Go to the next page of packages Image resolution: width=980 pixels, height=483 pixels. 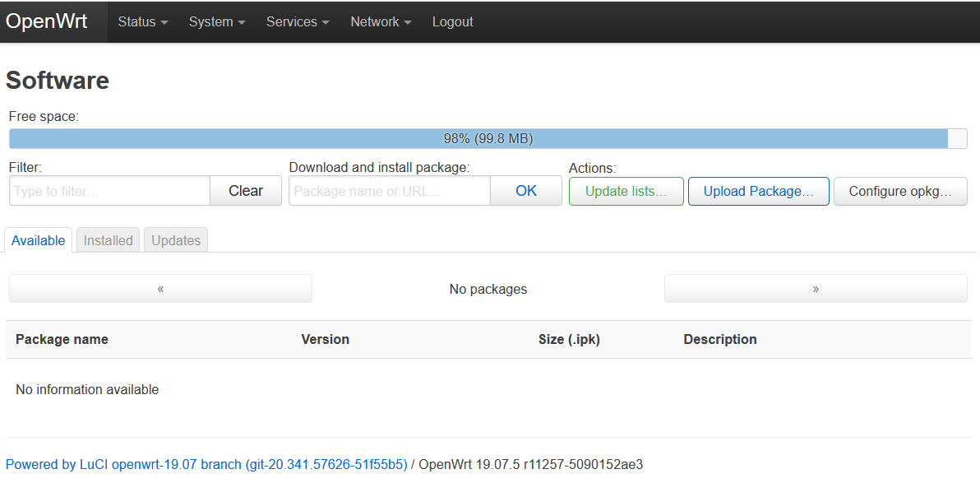(x=816, y=289)
